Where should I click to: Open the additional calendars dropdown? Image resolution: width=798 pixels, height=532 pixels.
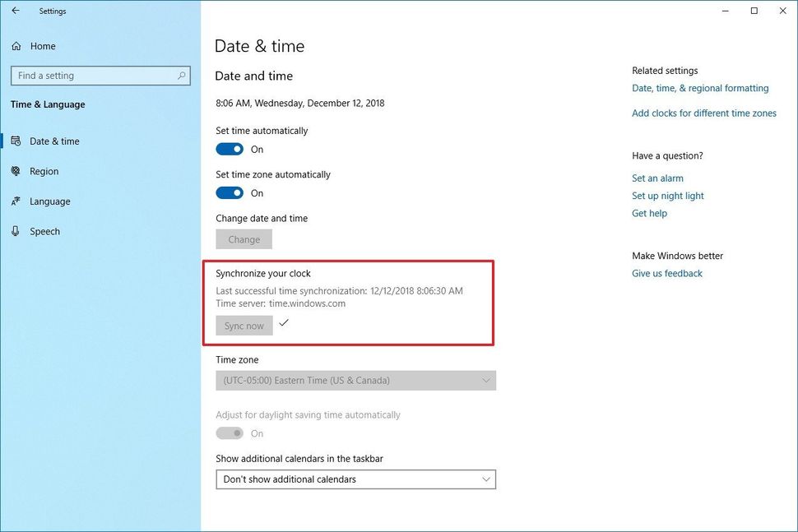[356, 479]
